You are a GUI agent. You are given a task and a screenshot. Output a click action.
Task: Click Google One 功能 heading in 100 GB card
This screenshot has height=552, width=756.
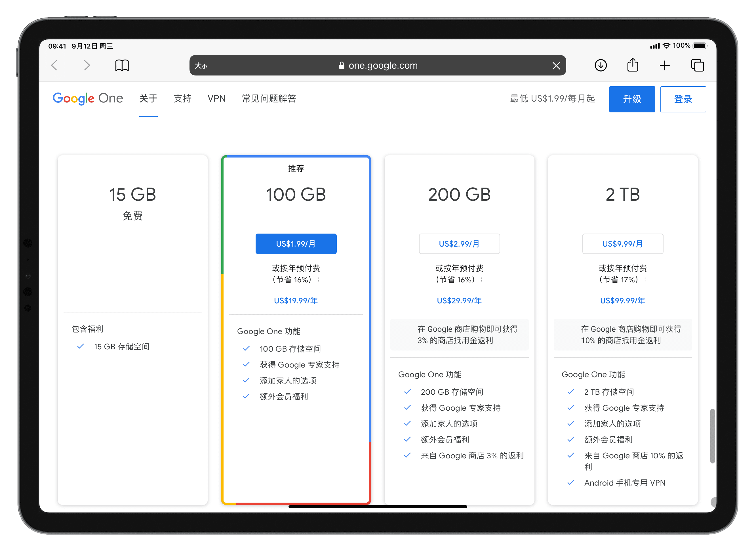tap(268, 331)
